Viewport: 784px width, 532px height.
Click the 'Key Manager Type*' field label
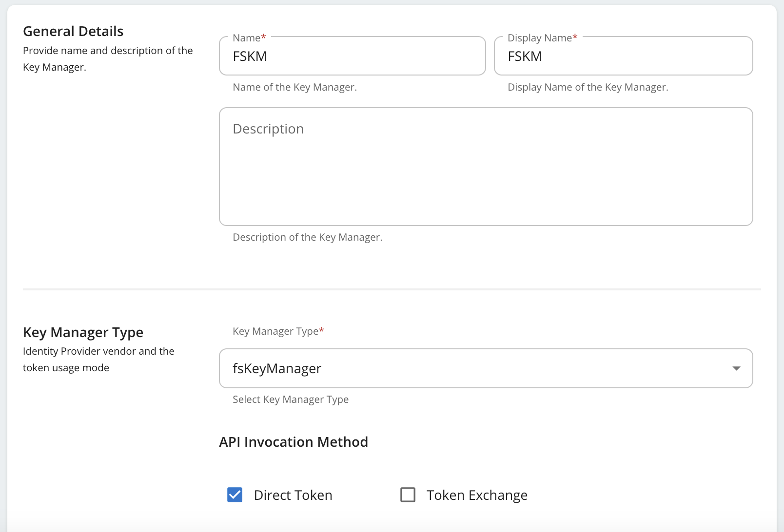tap(278, 331)
